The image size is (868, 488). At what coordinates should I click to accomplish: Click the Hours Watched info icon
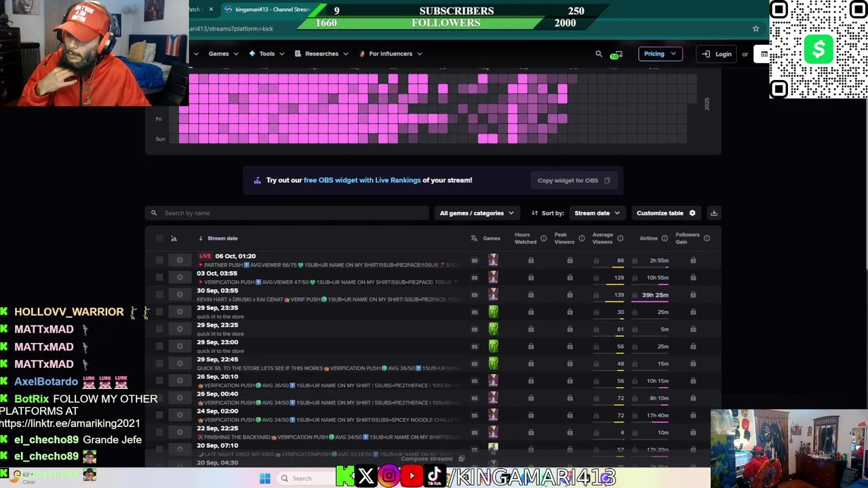click(x=543, y=239)
